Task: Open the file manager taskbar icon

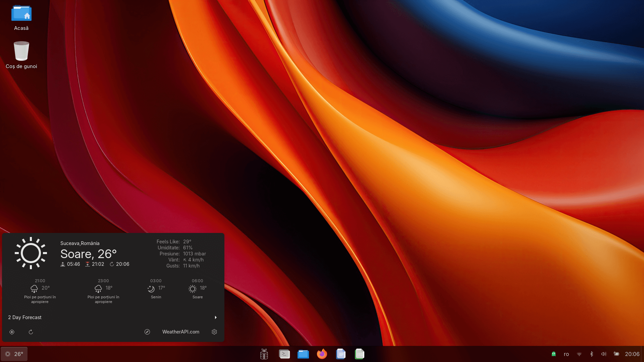Action: [303, 354]
